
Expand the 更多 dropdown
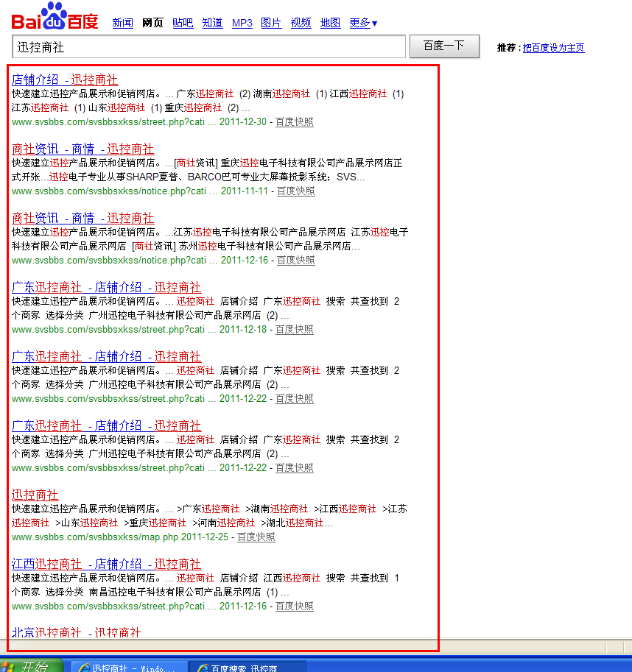pos(363,23)
